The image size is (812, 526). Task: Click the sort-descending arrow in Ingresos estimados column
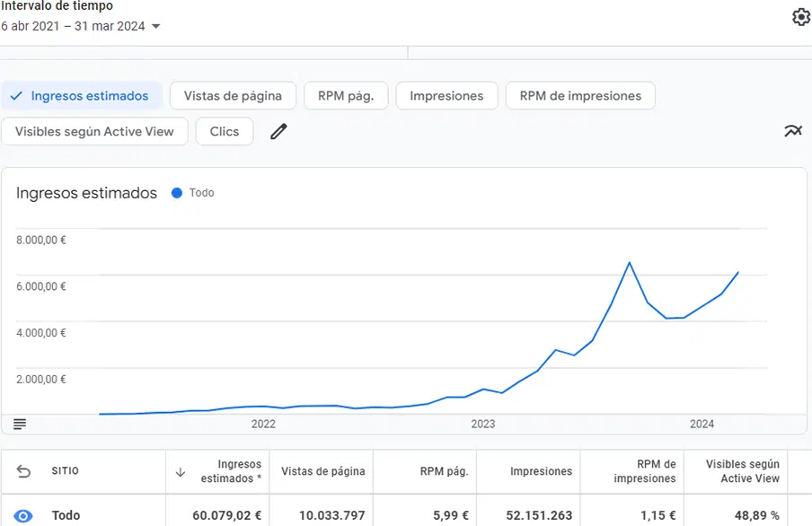pyautogui.click(x=181, y=472)
